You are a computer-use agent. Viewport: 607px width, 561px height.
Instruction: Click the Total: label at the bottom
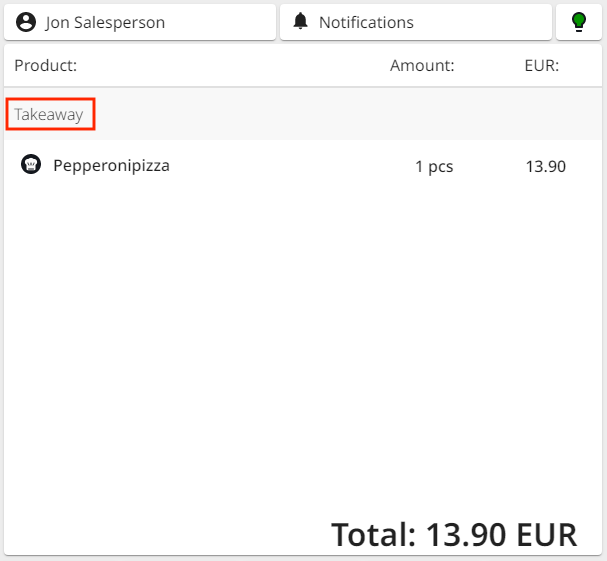point(373,535)
